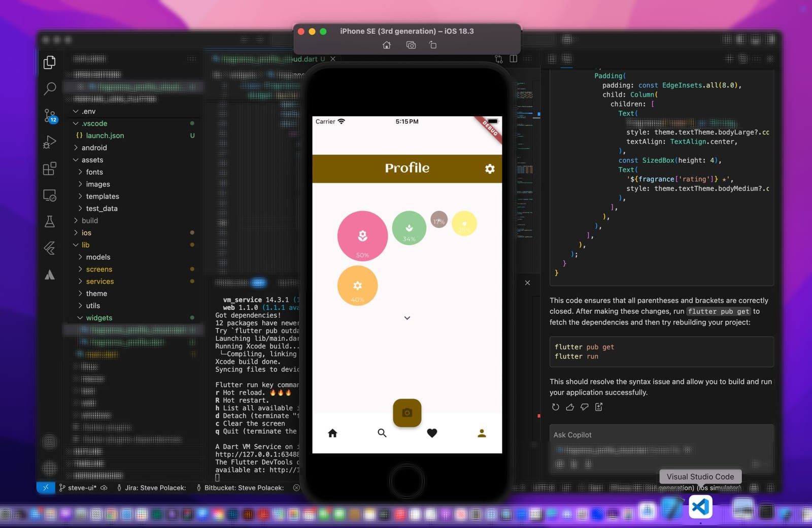The image size is (812, 528).
Task: Switch to the ud.dart editor tab
Action: [310, 59]
